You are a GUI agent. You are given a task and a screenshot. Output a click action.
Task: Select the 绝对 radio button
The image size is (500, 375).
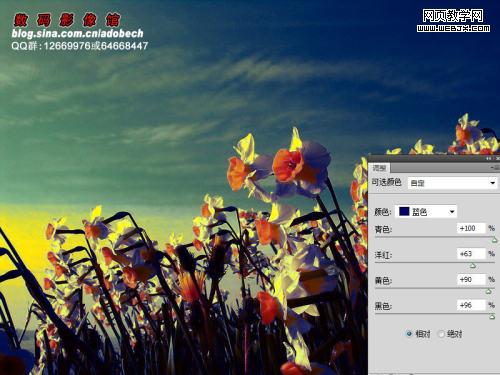point(441,333)
